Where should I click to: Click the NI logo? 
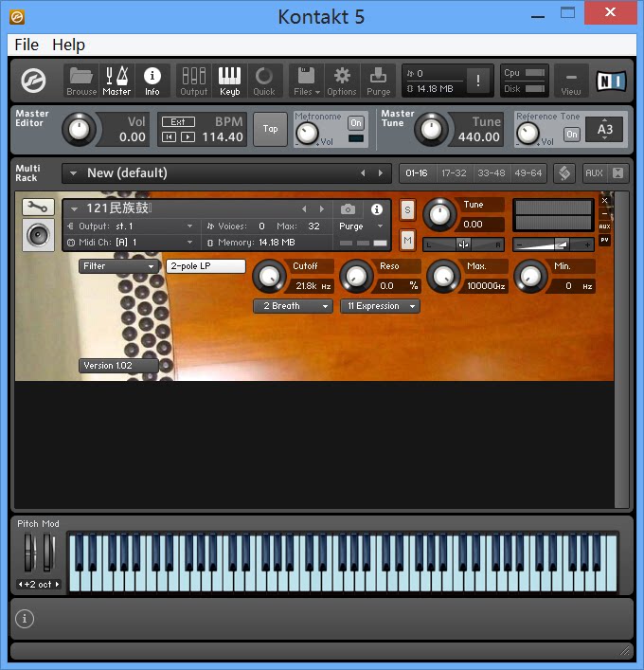611,81
